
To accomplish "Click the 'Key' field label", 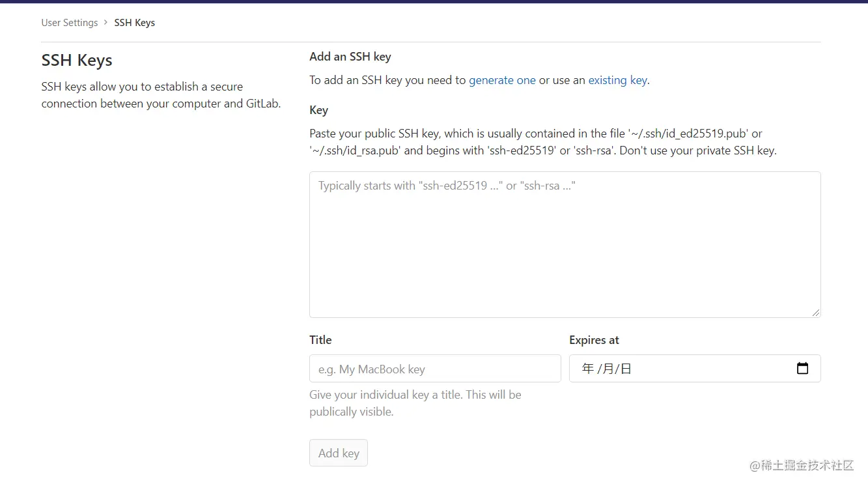I will tap(318, 110).
